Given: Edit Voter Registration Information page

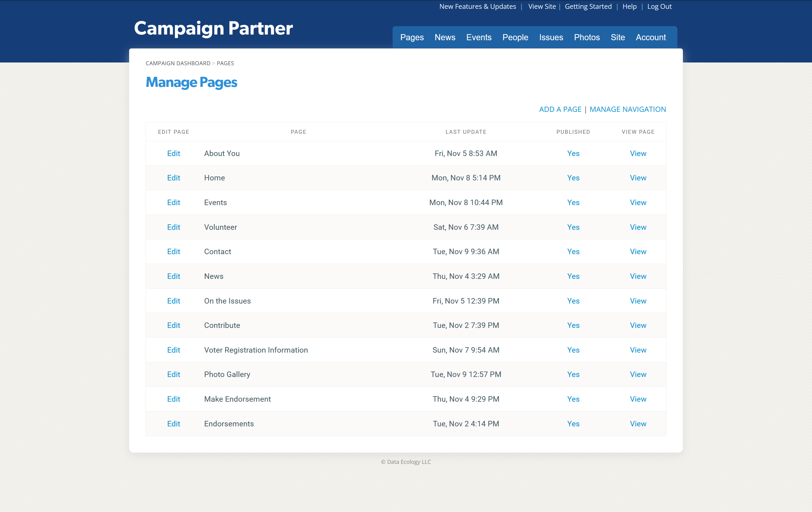Looking at the screenshot, I should [x=173, y=350].
